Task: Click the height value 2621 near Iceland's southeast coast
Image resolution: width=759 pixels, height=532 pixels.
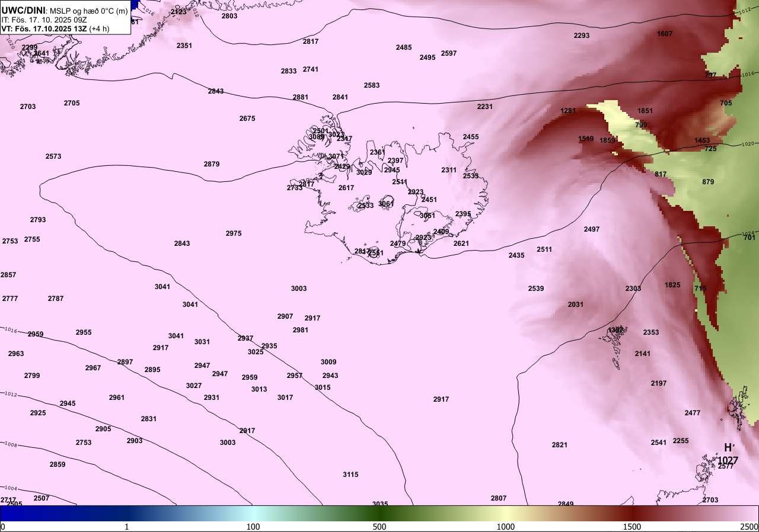Action: [461, 243]
